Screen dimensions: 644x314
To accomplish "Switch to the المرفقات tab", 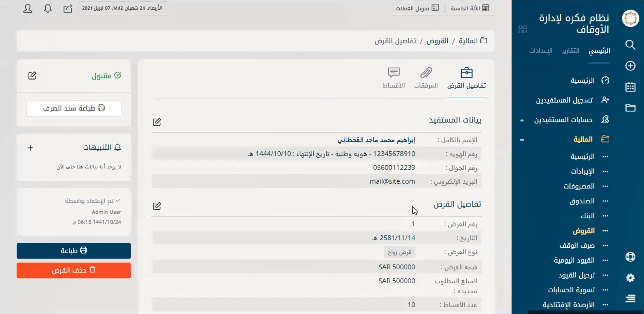I will (x=426, y=78).
